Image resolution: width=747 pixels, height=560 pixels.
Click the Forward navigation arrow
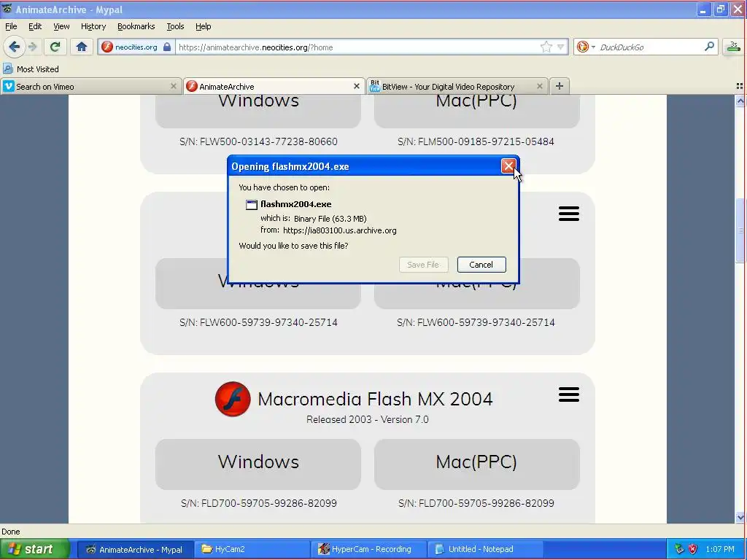[33, 47]
